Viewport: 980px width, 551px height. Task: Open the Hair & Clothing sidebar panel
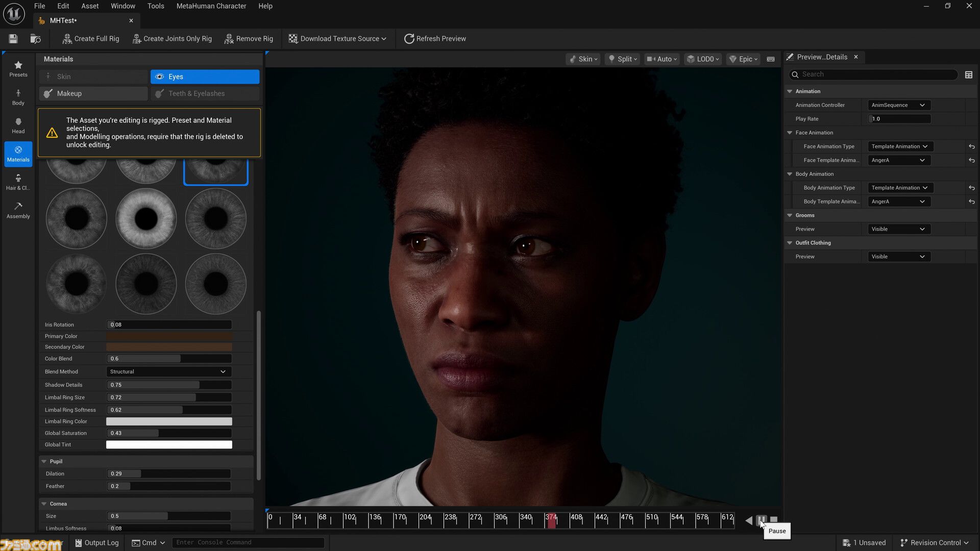(18, 182)
